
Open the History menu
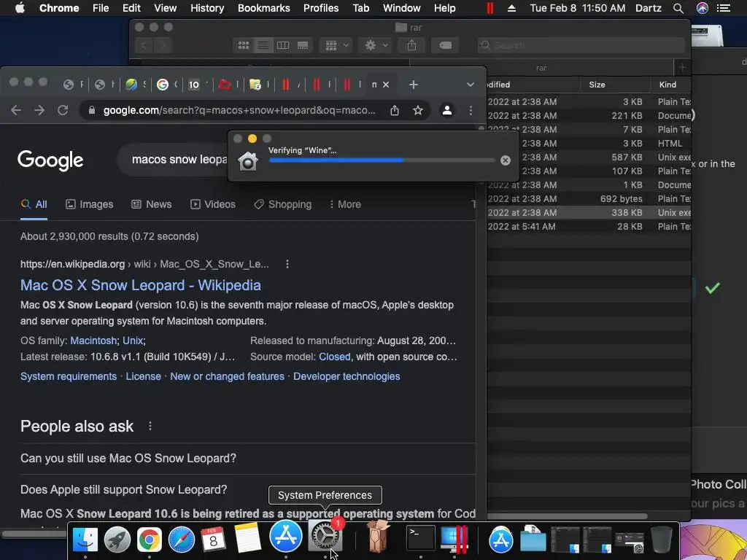click(207, 8)
